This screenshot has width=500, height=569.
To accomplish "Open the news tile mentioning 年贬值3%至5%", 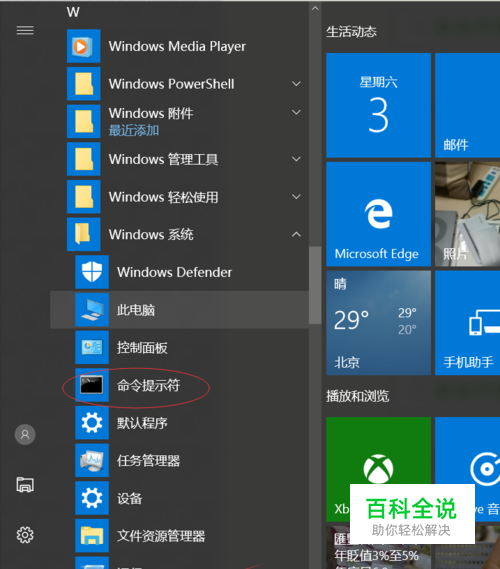I will 378,547.
